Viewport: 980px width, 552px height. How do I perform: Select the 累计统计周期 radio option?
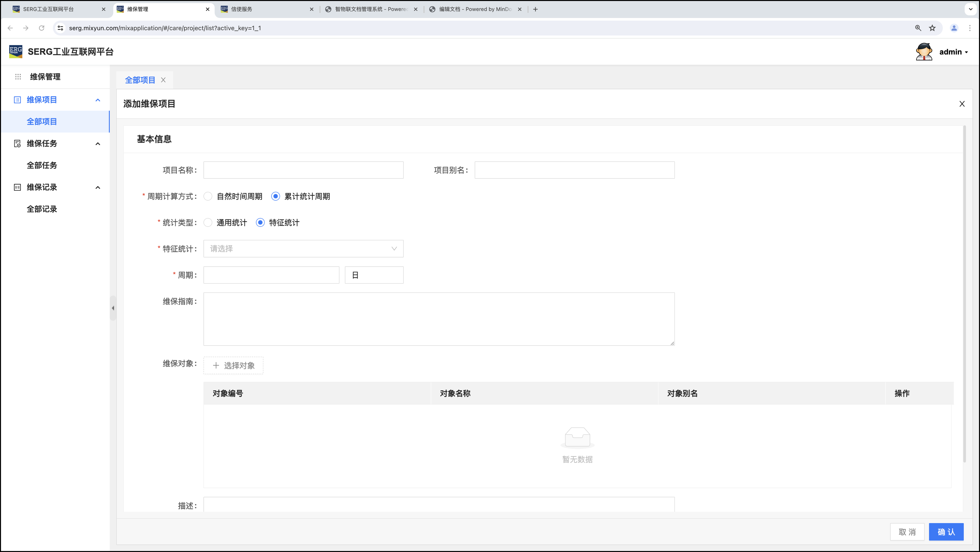(x=275, y=196)
